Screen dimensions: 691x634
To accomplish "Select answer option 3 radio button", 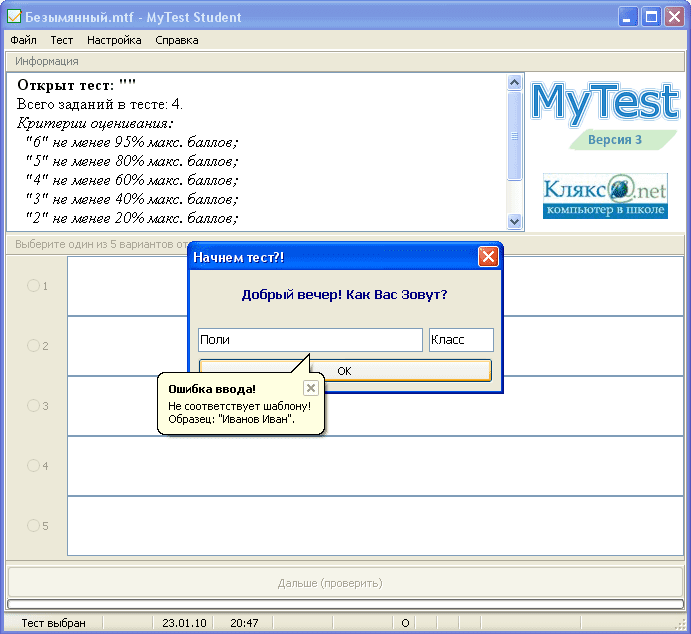I will pos(33,405).
